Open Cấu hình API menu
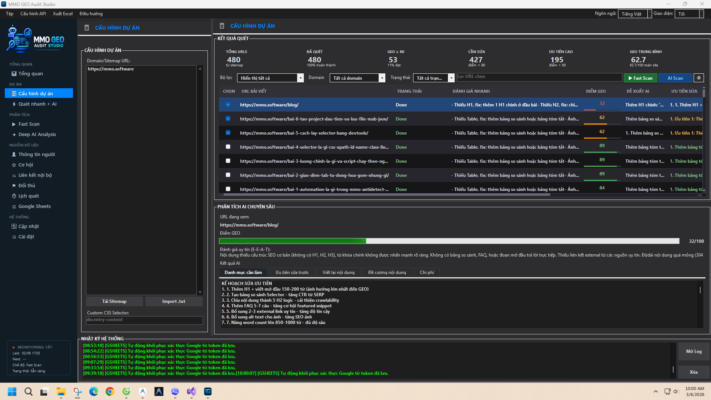711x400 pixels. 33,14
